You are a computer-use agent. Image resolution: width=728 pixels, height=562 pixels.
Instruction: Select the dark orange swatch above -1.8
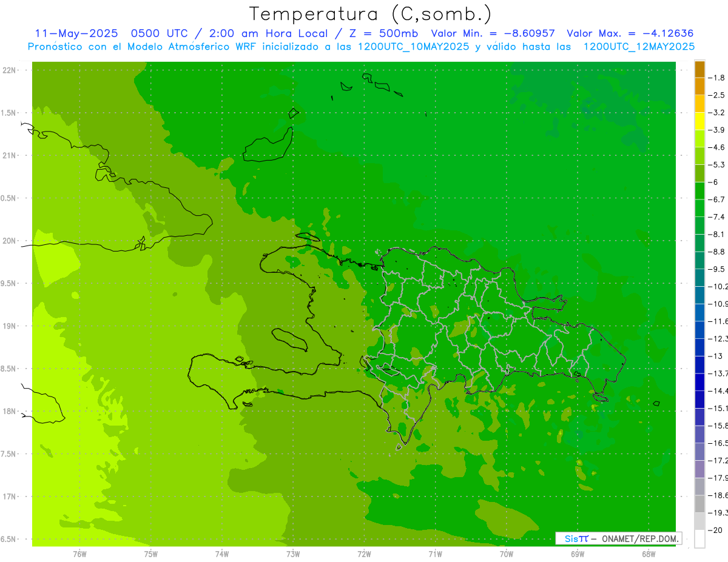coord(699,69)
